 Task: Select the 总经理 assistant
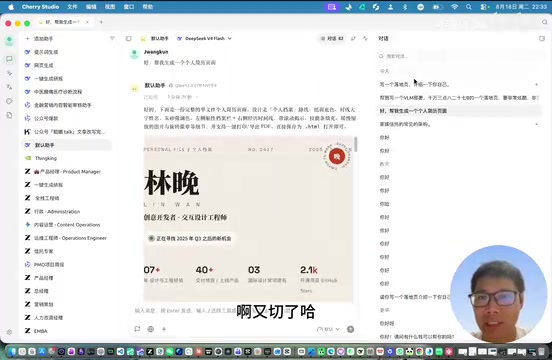point(67,291)
